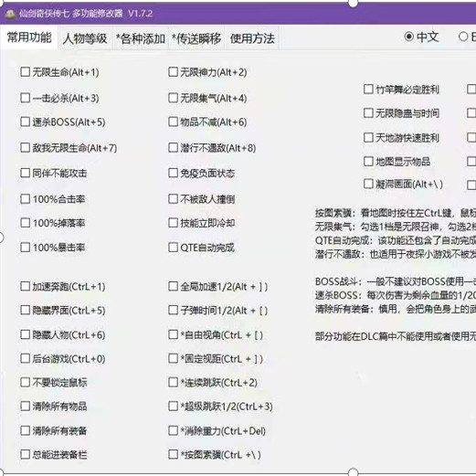Click the 无限集气 help text line

[x=396, y=227]
